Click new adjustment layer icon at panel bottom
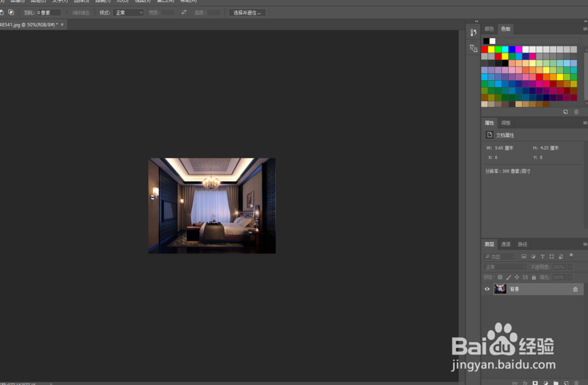Image resolution: width=588 pixels, height=385 pixels. coord(546,383)
